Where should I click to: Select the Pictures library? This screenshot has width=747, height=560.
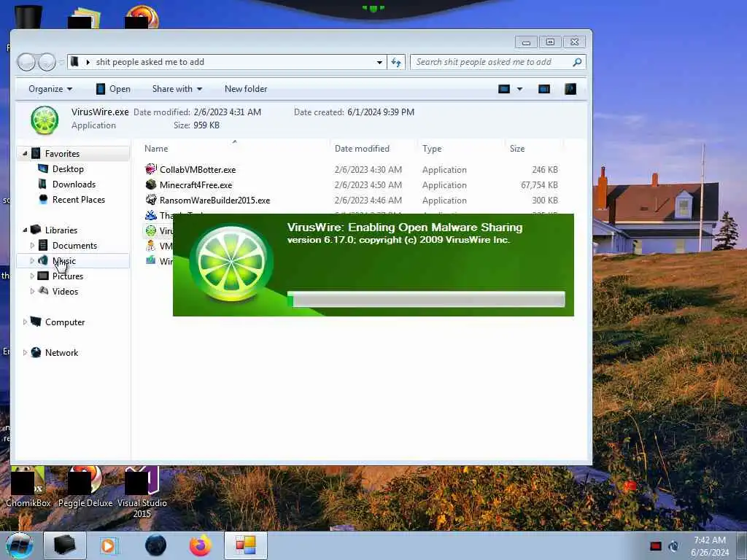[x=68, y=276]
